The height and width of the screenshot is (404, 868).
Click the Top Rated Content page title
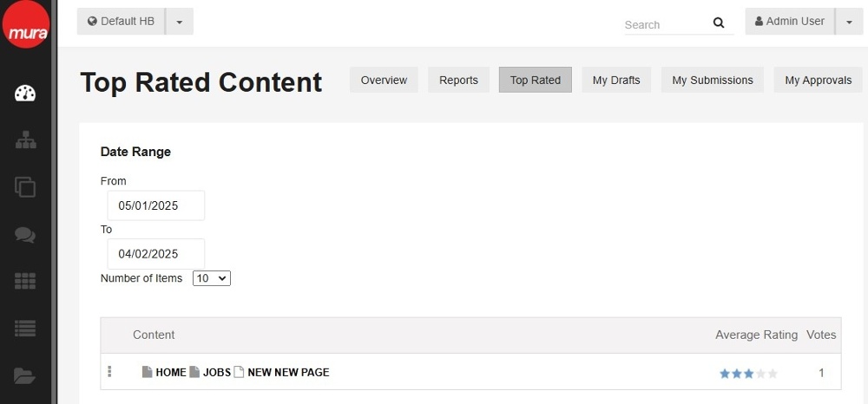[201, 82]
